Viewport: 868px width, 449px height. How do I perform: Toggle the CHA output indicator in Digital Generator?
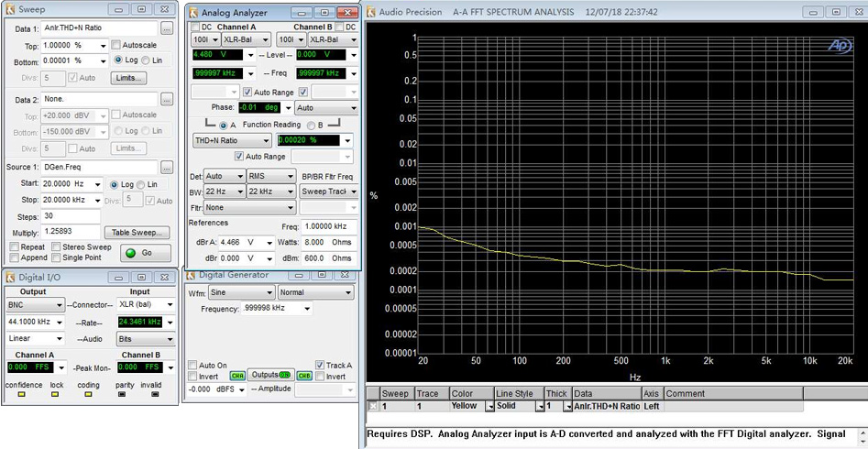pos(236,376)
